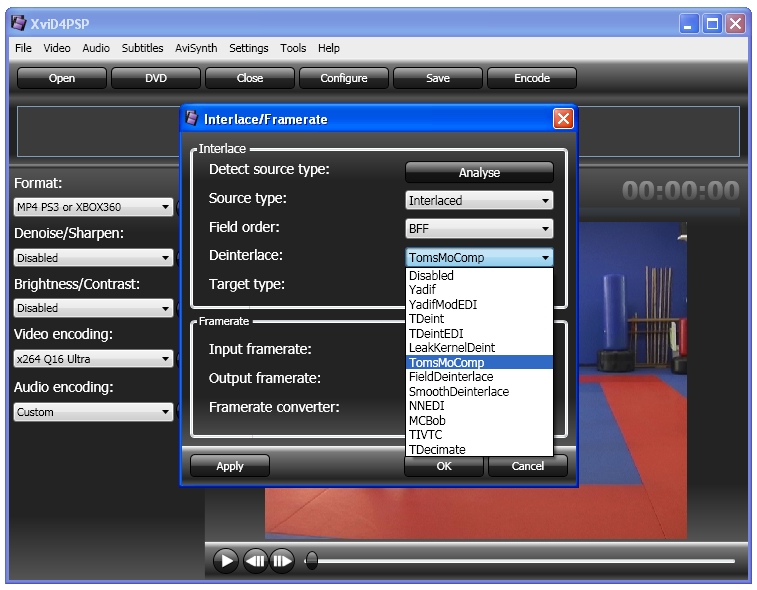This screenshot has height=590, width=757.
Task: Select highlighted TomsMoComp list entry
Action: pos(479,363)
